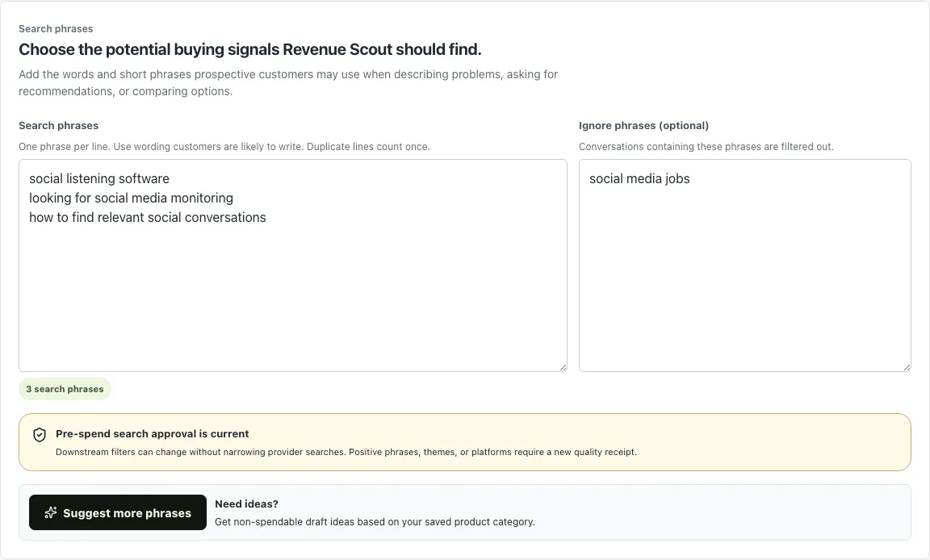Click the bold 'Search phrases' field label
Viewport: 930px width, 560px height.
pyautogui.click(x=59, y=126)
